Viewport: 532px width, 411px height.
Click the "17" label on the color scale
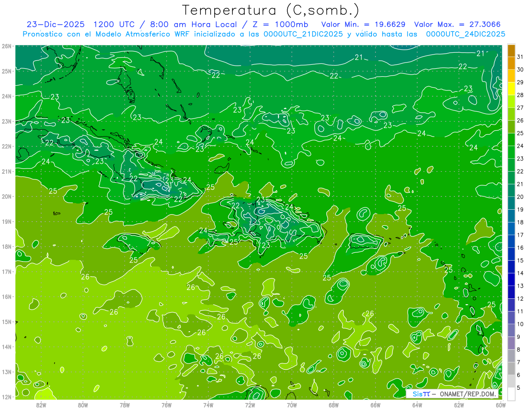520,235
